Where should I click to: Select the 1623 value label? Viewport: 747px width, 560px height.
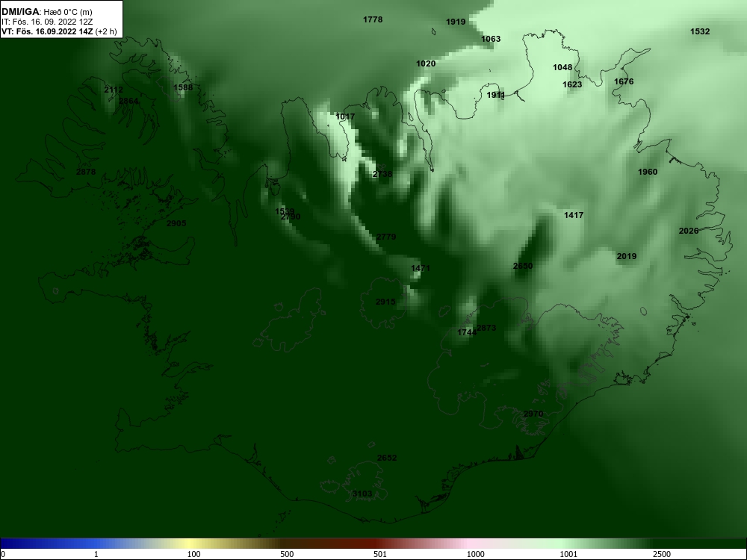pyautogui.click(x=572, y=84)
